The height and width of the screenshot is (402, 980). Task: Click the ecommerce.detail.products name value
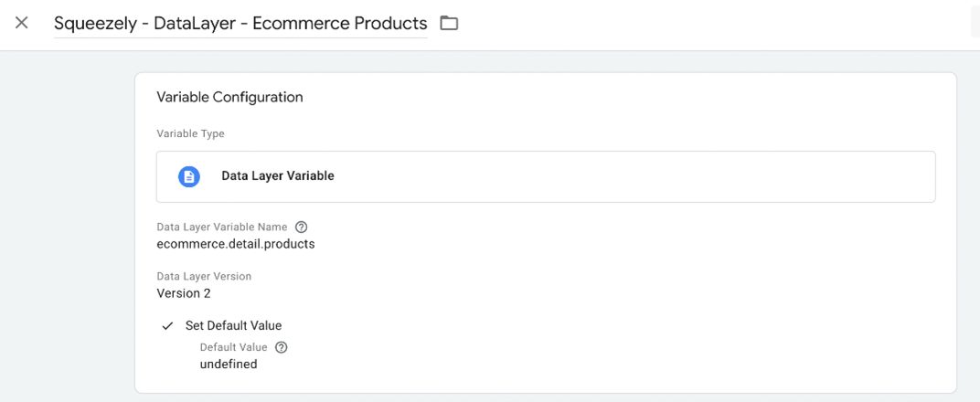coord(236,244)
